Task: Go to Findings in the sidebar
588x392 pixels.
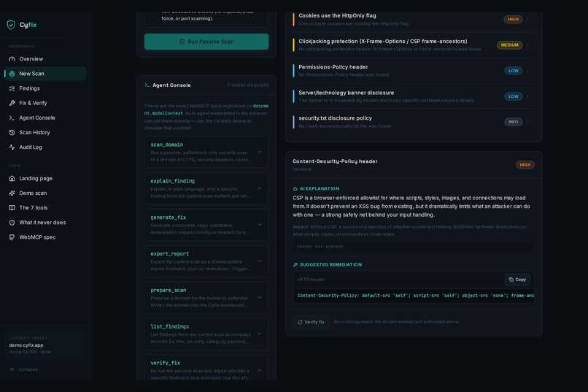Action: coord(45,88)
